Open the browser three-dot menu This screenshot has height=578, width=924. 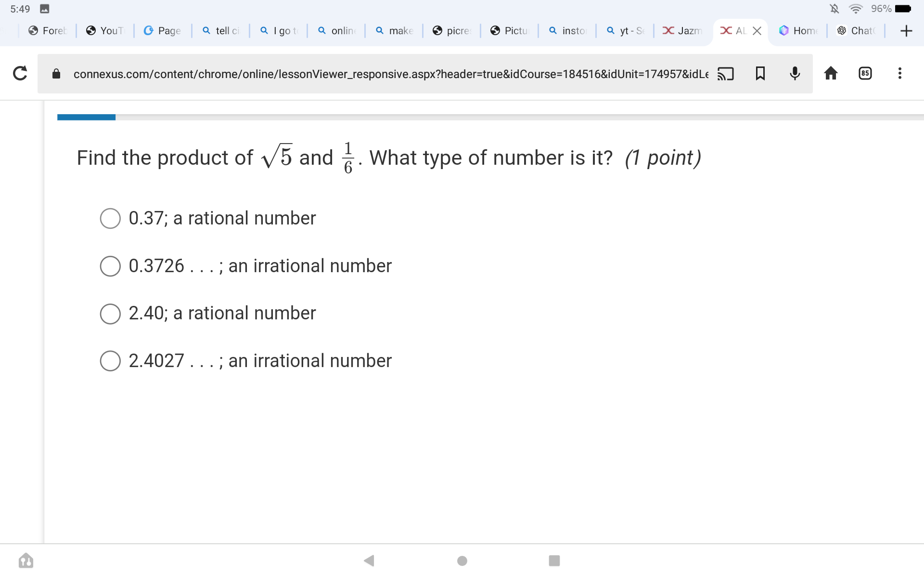pyautogui.click(x=899, y=73)
